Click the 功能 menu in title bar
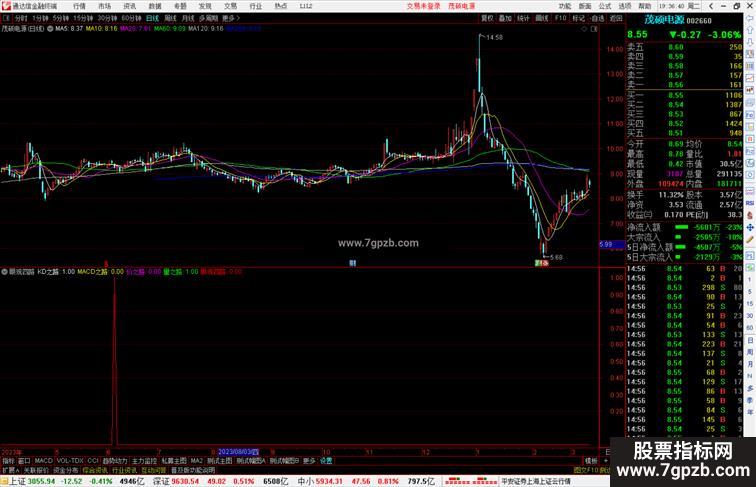The height and width of the screenshot is (487, 756). point(565,6)
